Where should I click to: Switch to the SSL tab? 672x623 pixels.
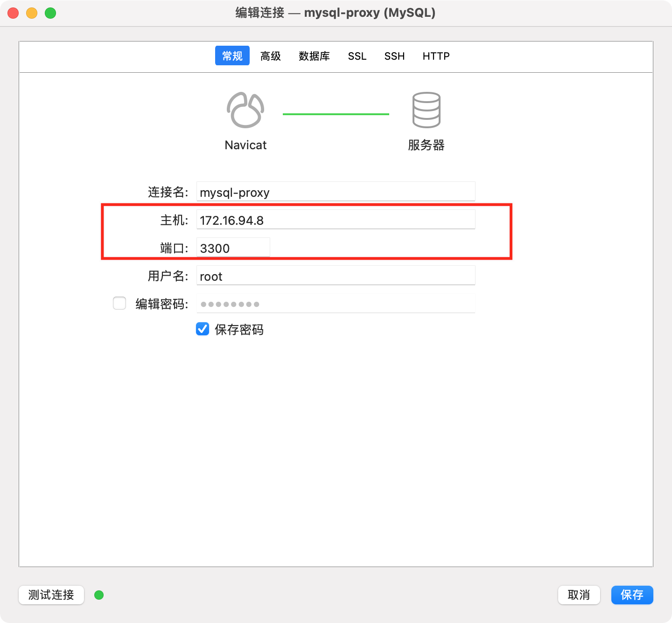click(357, 56)
